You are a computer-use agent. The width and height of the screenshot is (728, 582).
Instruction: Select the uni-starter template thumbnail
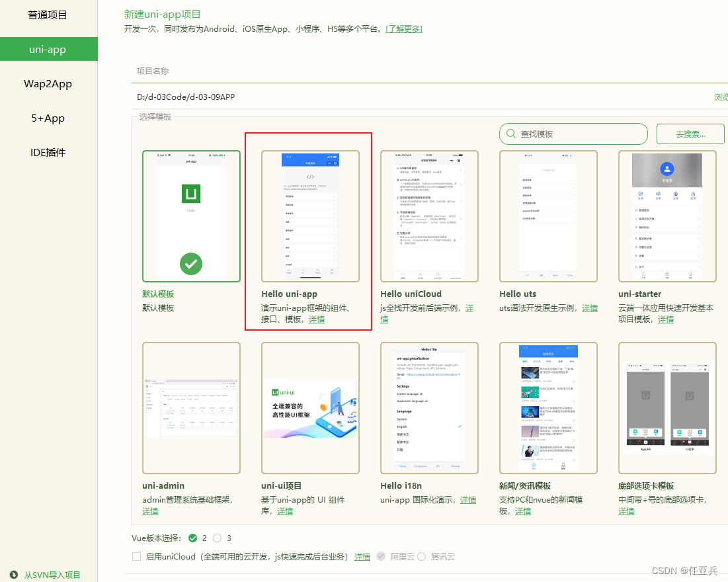(667, 216)
